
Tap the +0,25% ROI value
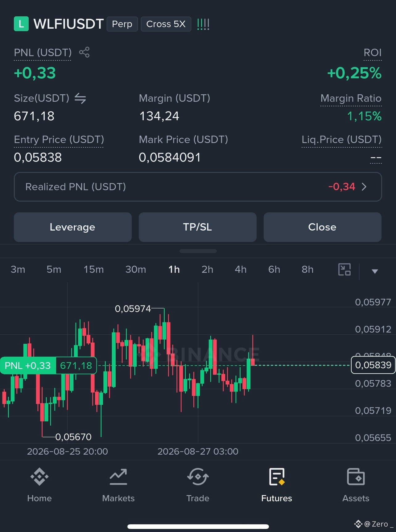[x=354, y=73]
